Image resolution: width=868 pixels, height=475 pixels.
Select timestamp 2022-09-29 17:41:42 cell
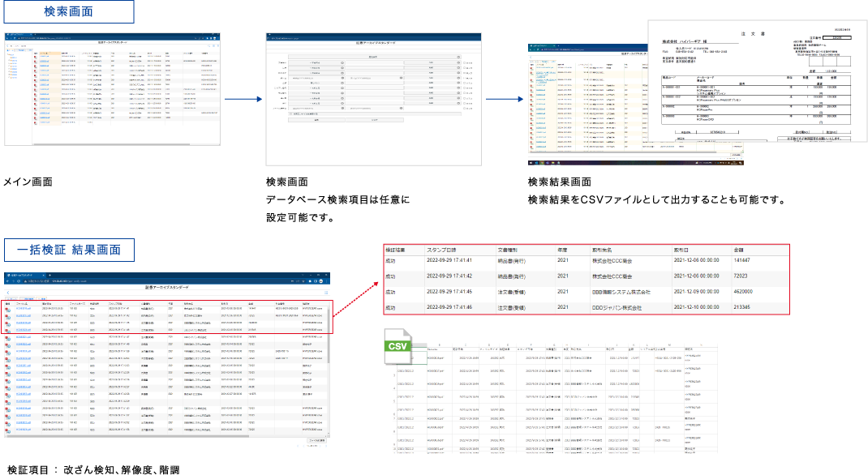click(449, 276)
